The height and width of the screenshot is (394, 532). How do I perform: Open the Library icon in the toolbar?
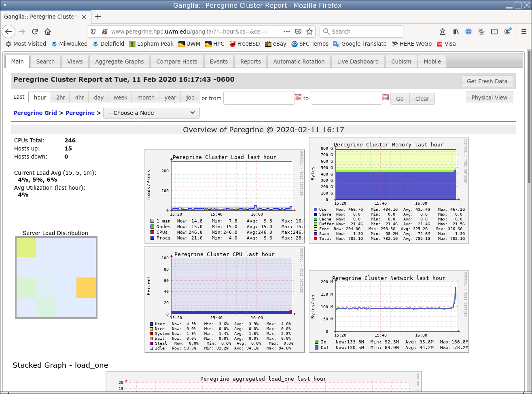[x=456, y=32]
